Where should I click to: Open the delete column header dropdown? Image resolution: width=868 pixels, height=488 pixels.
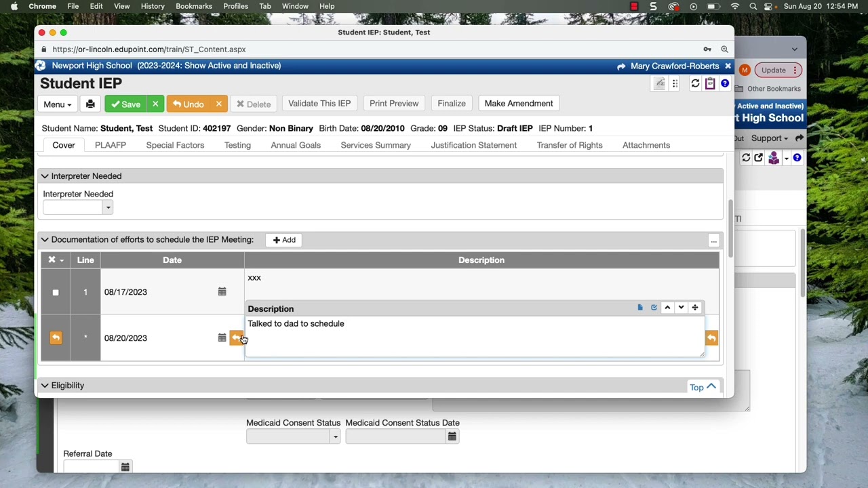coord(56,260)
